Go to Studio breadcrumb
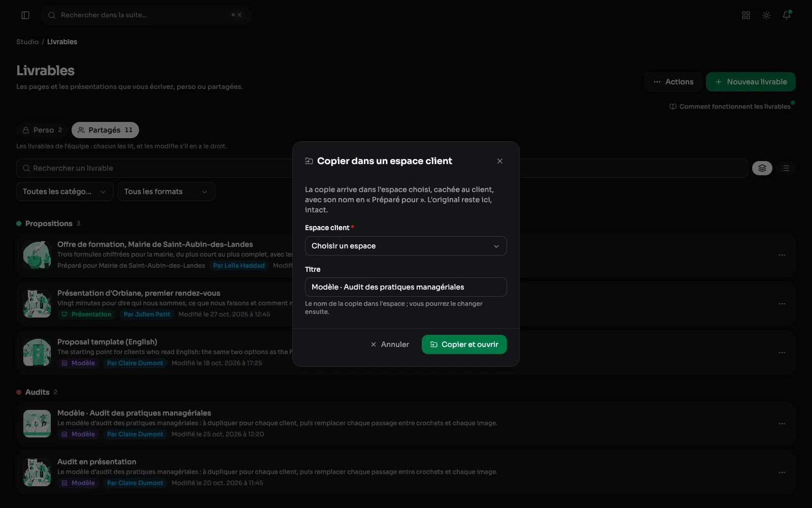This screenshot has width=812, height=508. pos(27,42)
